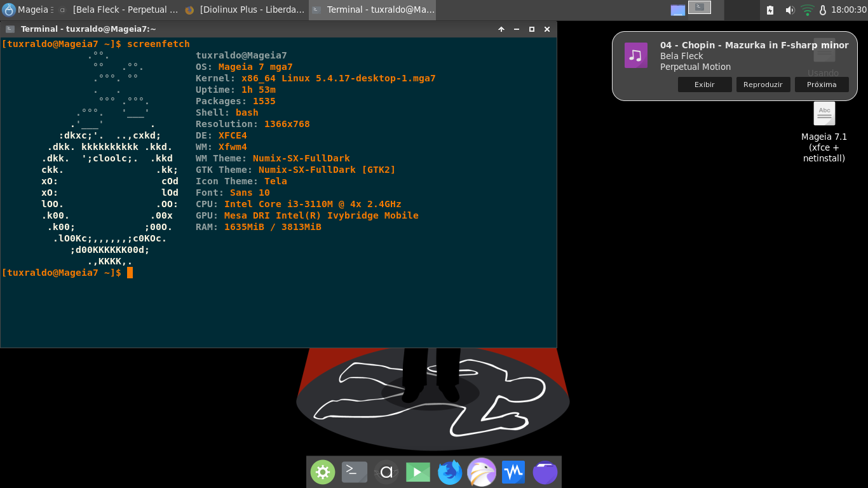Skip to next track with Próxima
Screen dimensions: 868x488
[x=822, y=85]
